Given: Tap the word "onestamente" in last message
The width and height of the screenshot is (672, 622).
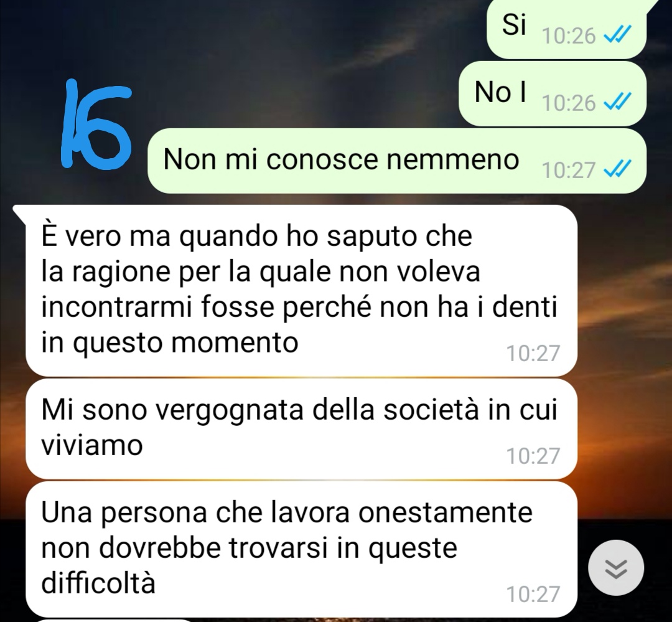Looking at the screenshot, I should (446, 512).
